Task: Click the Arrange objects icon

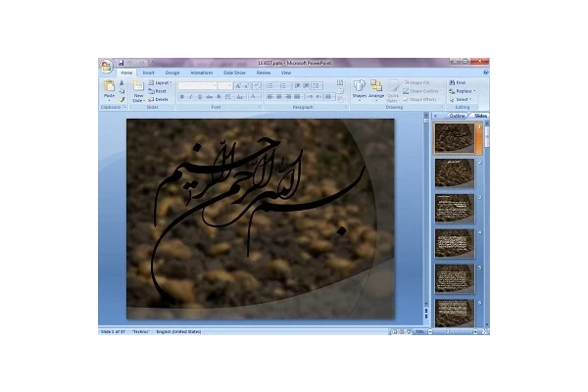Action: (376, 89)
